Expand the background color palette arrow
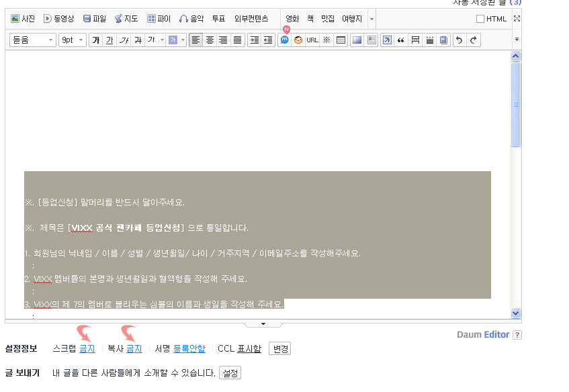The width and height of the screenshot is (569, 392). pyautogui.click(x=183, y=40)
